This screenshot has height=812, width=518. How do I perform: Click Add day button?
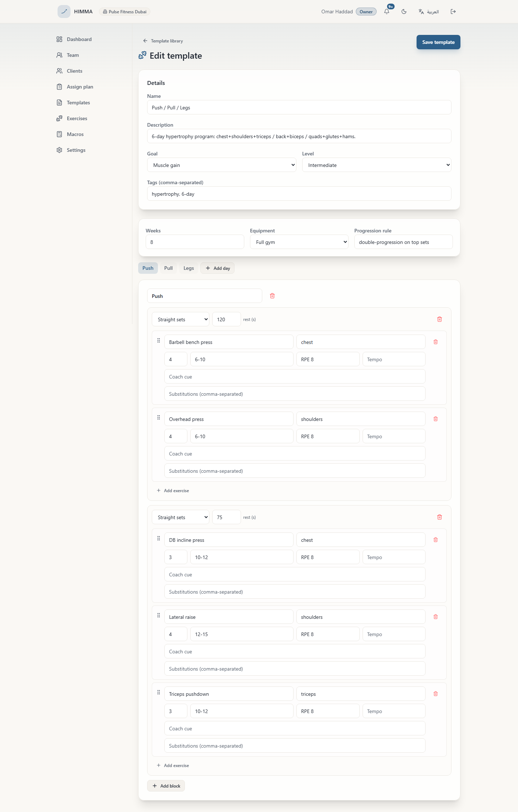217,268
